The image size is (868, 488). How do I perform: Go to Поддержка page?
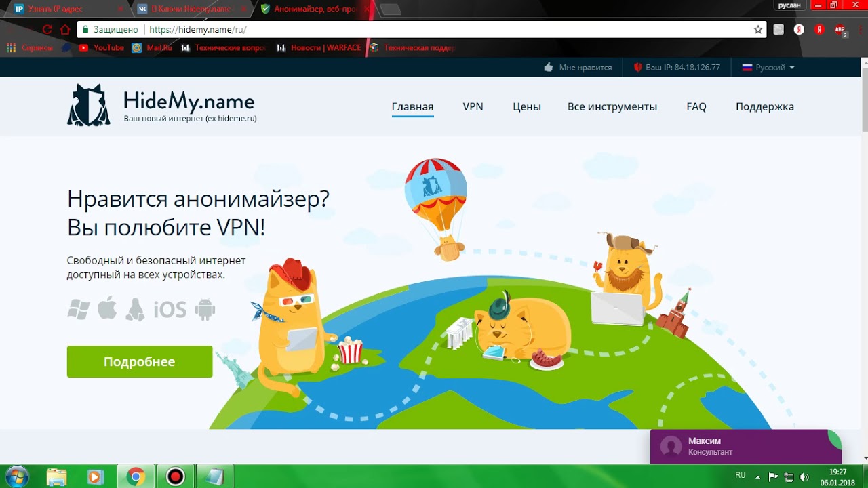coord(765,106)
